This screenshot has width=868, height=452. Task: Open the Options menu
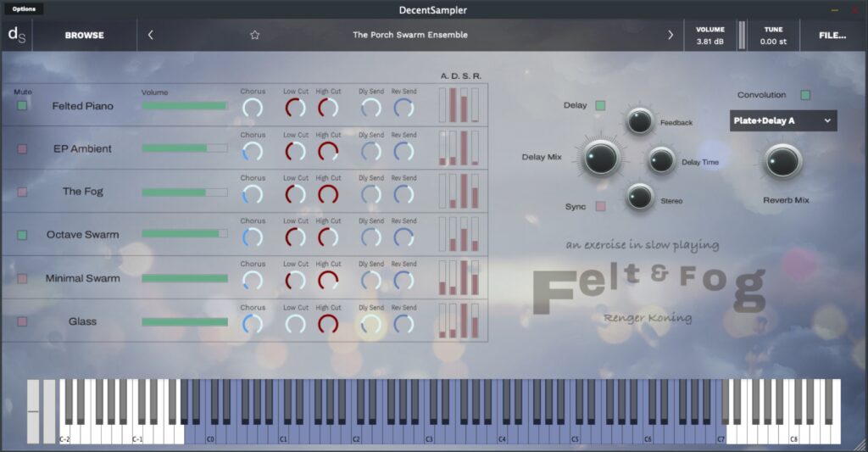coord(24,8)
